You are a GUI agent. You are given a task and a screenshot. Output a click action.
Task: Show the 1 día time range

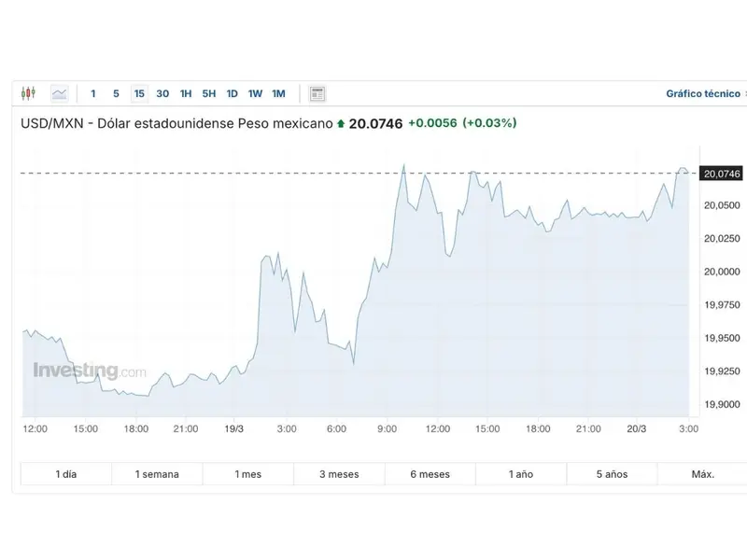(x=66, y=474)
